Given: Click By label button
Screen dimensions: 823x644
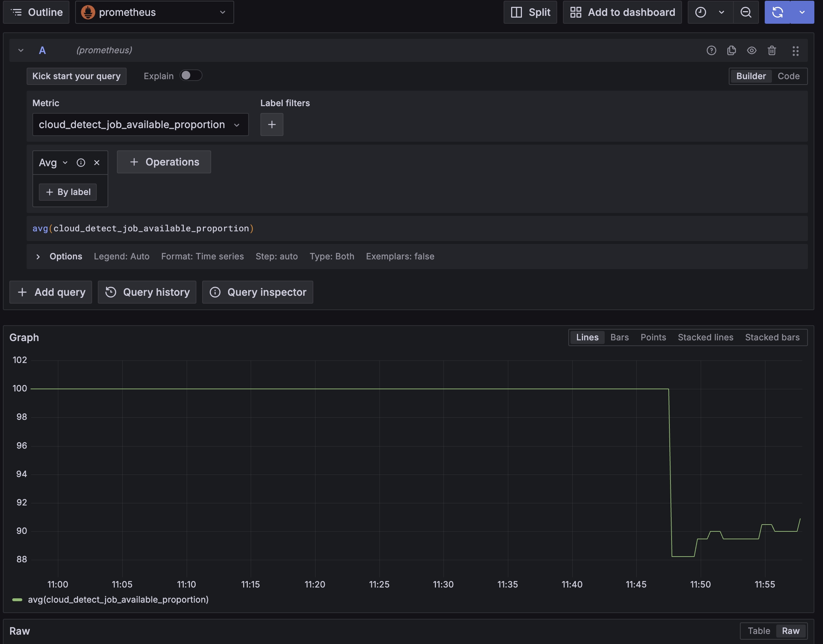Looking at the screenshot, I should point(68,192).
